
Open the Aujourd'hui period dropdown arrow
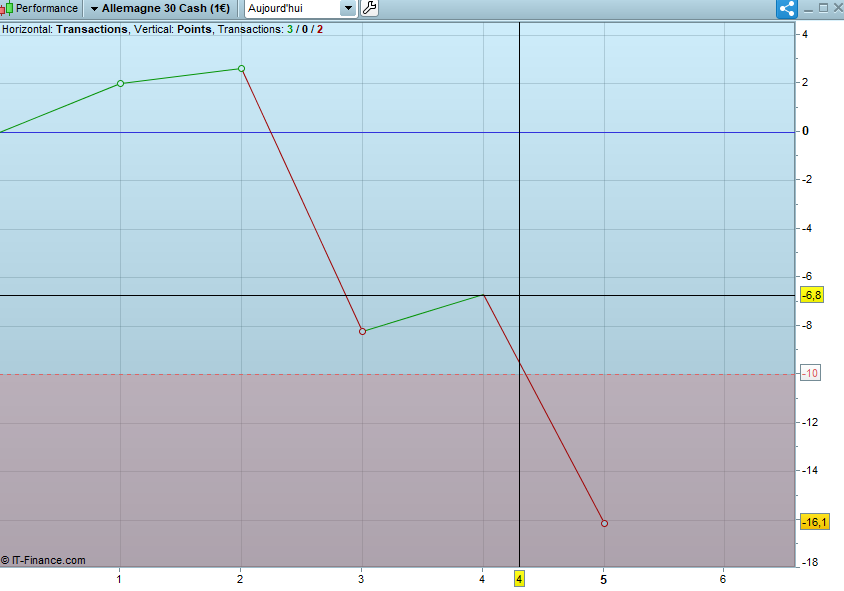348,9
